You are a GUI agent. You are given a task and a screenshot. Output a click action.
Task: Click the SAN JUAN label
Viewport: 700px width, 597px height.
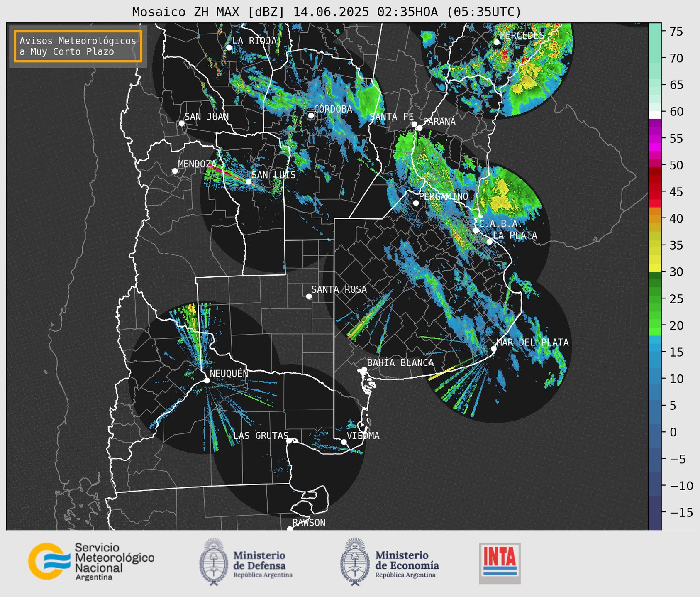[206, 117]
